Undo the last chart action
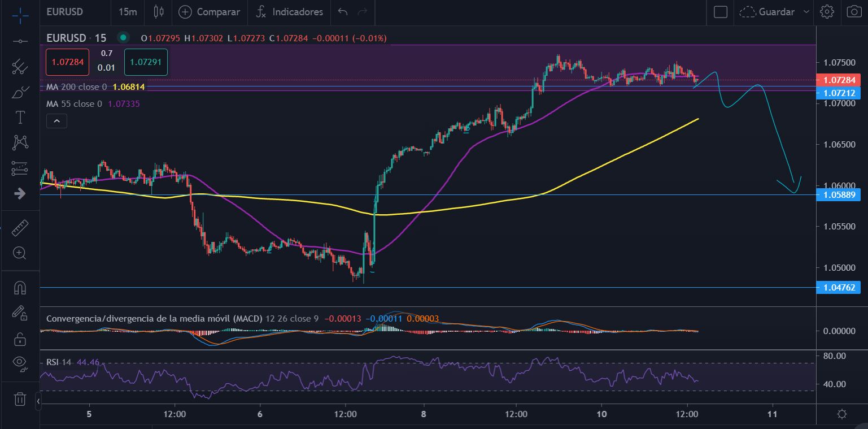The width and height of the screenshot is (868, 429). [x=342, y=12]
